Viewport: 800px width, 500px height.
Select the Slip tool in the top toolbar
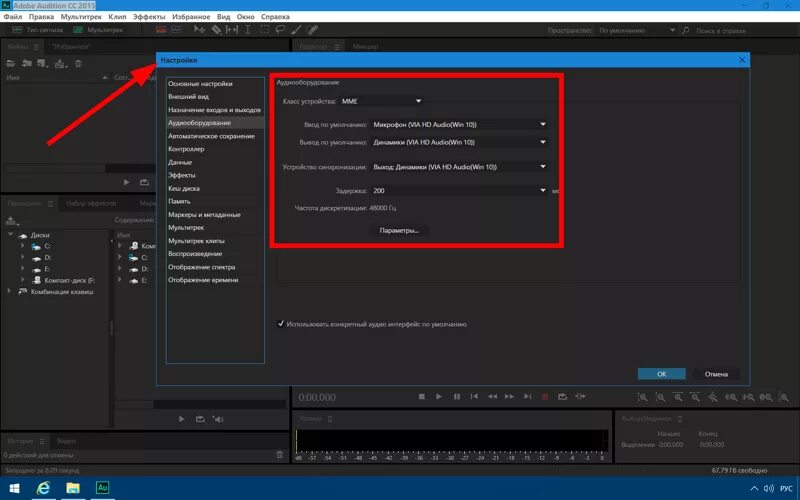click(x=232, y=30)
